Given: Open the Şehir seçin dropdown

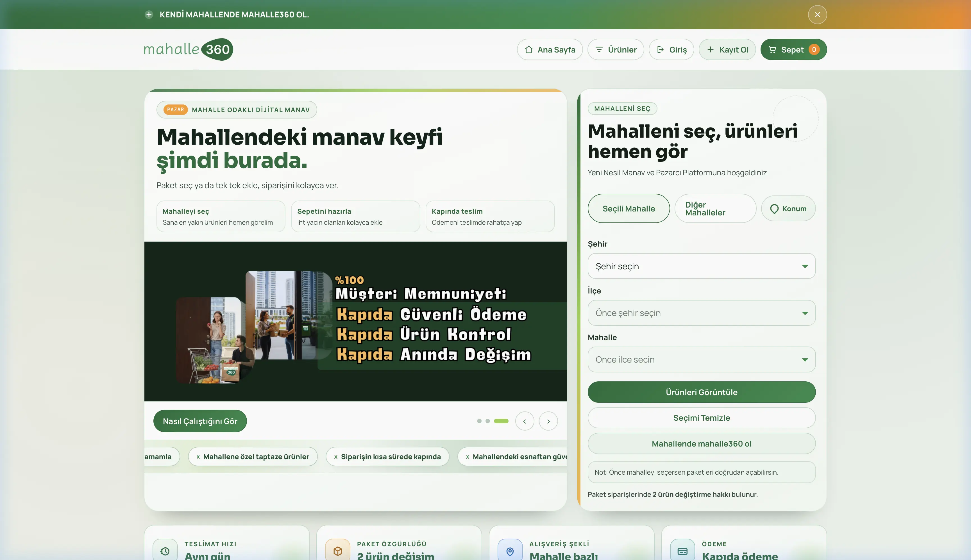Looking at the screenshot, I should pyautogui.click(x=701, y=266).
